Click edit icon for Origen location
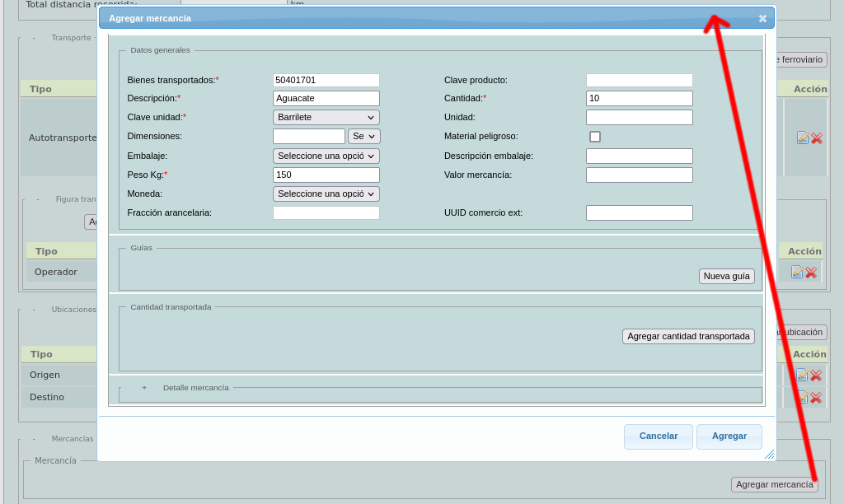Image resolution: width=844 pixels, height=504 pixels. pos(802,375)
